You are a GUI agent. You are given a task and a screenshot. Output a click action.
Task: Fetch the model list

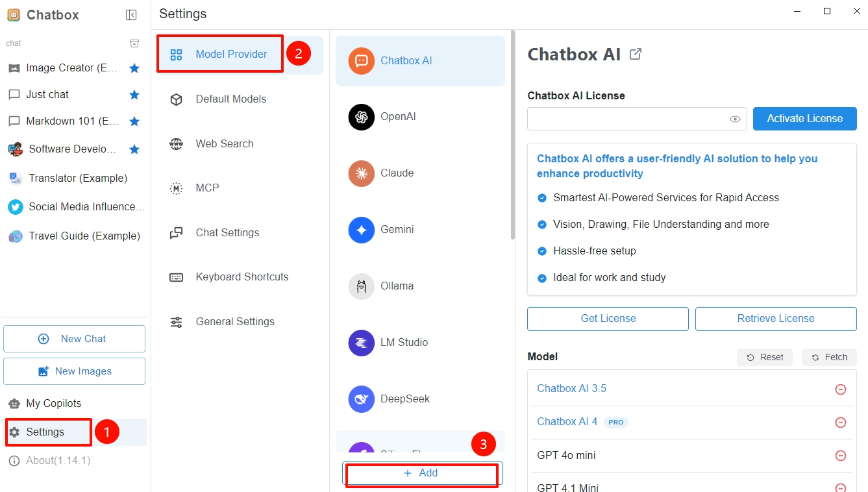point(830,357)
